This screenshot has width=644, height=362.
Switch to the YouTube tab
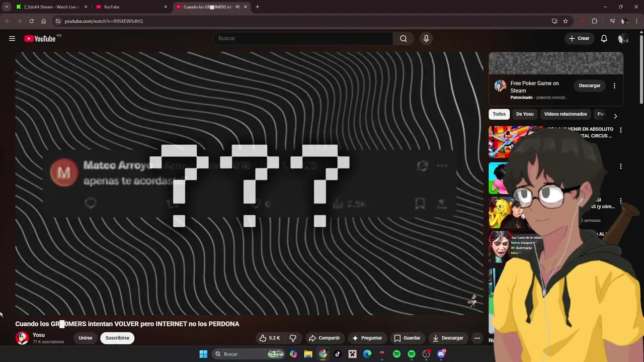pyautogui.click(x=132, y=7)
